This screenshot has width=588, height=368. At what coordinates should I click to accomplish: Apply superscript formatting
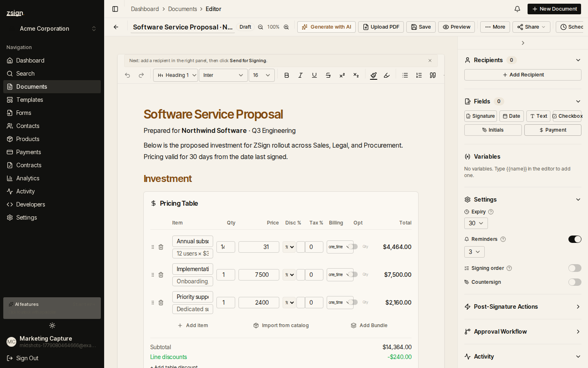click(342, 75)
